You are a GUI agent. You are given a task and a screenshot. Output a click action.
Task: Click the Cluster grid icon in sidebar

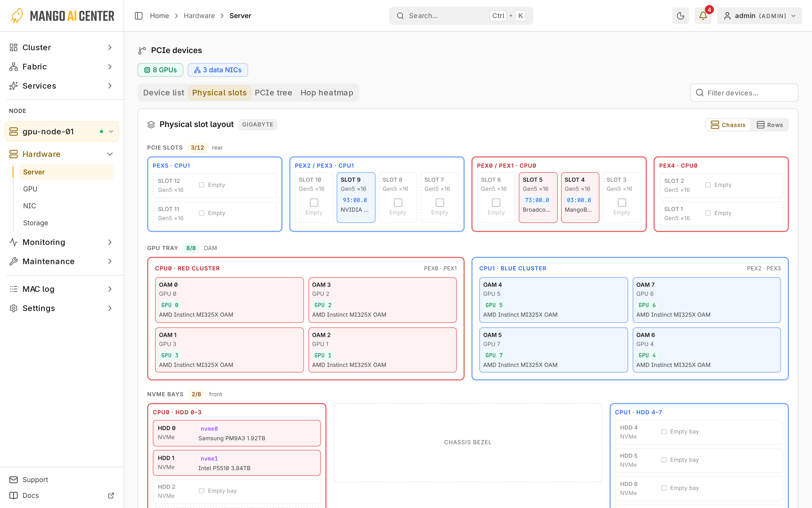[x=13, y=47]
